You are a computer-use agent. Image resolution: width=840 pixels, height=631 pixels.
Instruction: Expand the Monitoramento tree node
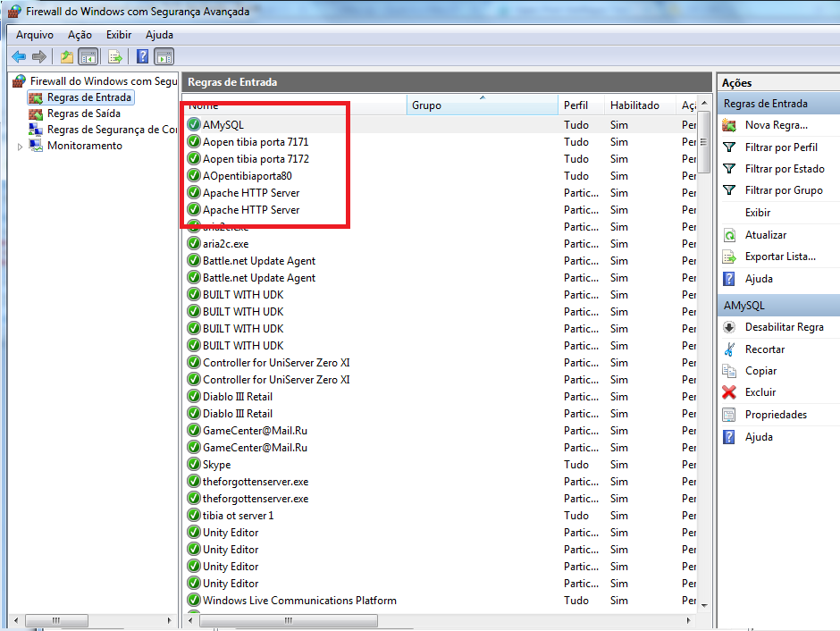click(21, 147)
